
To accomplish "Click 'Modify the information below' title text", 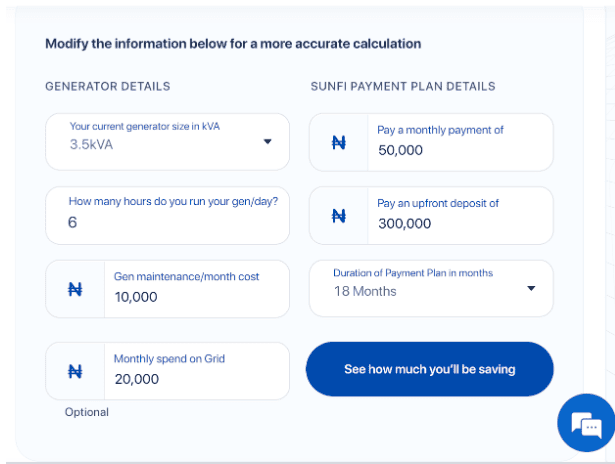I will pyautogui.click(x=233, y=44).
